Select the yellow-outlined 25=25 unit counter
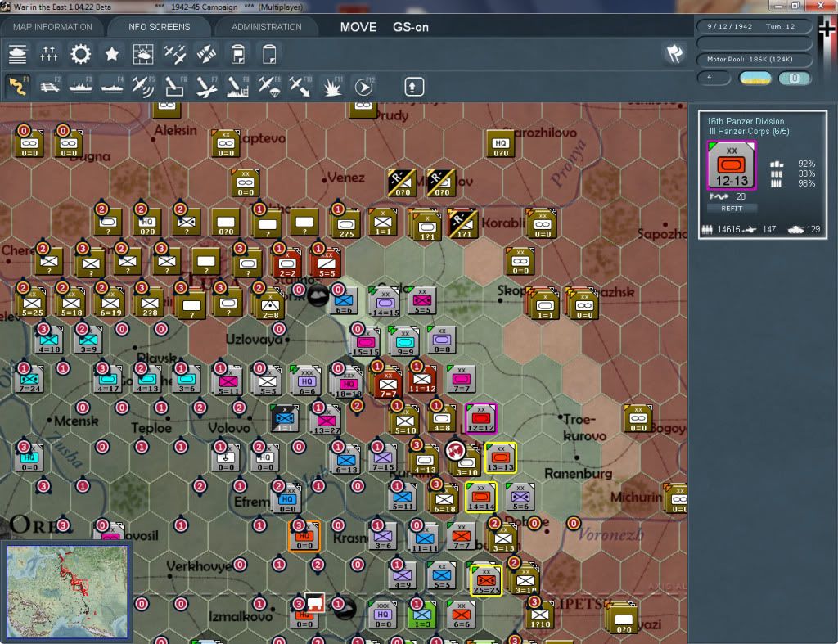This screenshot has width=838, height=644. (x=486, y=581)
